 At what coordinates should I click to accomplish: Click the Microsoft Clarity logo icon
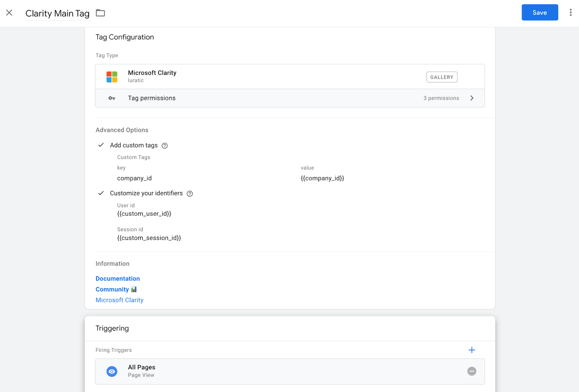(112, 77)
